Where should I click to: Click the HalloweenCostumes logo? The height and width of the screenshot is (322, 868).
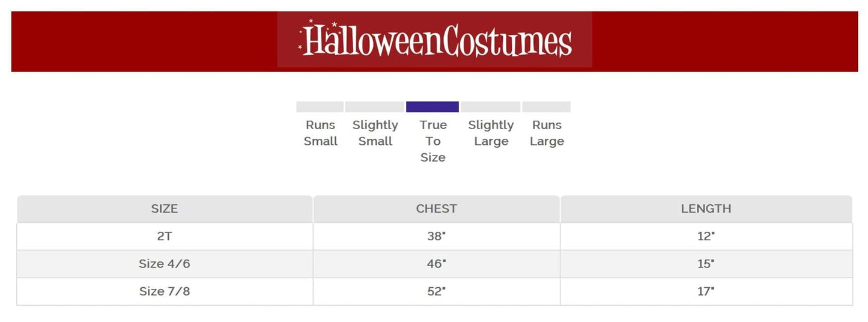(x=434, y=40)
